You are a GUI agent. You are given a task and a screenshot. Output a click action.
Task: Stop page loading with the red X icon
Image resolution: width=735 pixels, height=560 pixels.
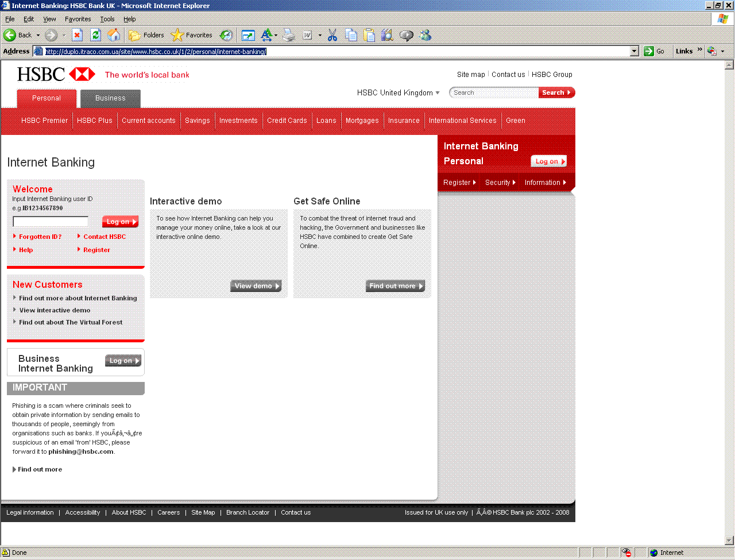[78, 35]
